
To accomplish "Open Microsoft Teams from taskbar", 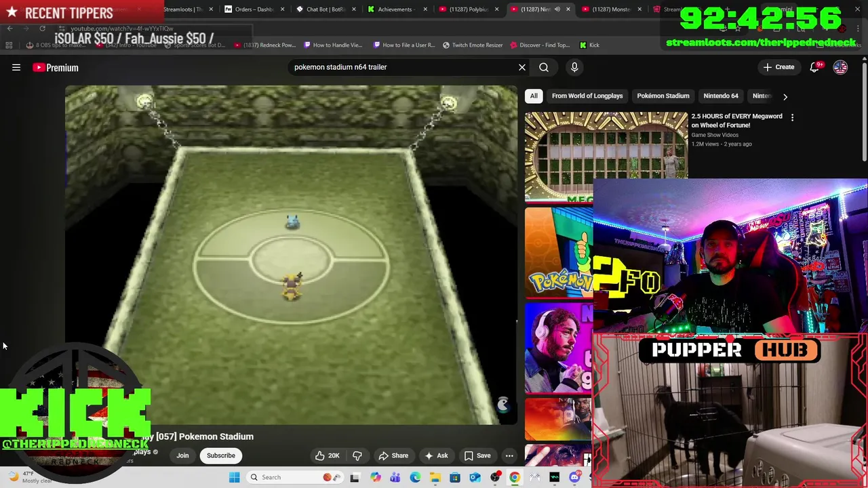I will click(x=395, y=477).
